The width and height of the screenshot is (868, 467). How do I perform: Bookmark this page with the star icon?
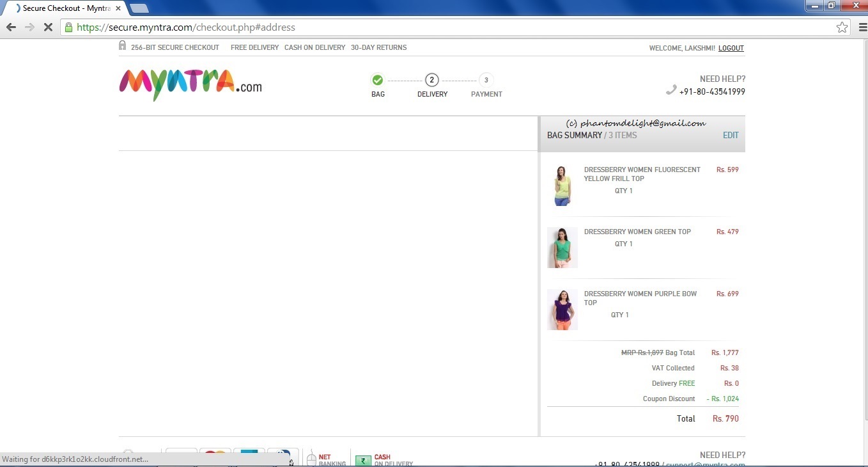[842, 28]
